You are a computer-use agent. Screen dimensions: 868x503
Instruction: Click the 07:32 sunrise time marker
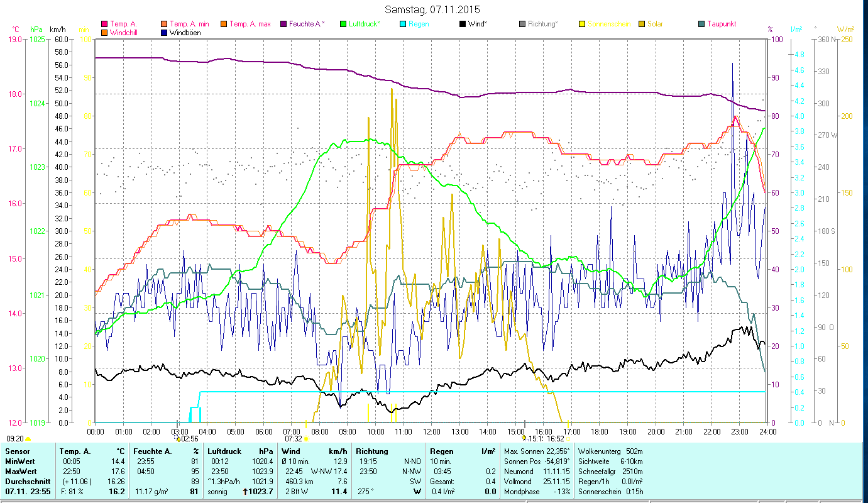point(294,439)
